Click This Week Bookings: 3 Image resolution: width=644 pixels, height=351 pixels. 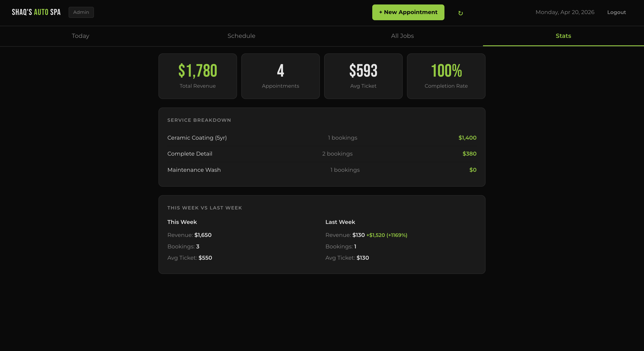pyautogui.click(x=183, y=246)
